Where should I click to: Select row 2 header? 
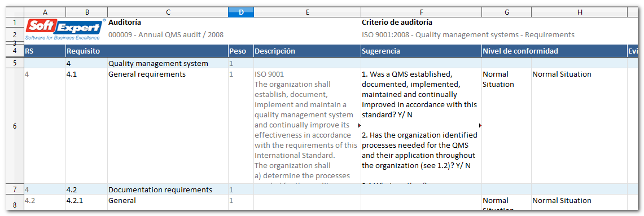(x=15, y=34)
